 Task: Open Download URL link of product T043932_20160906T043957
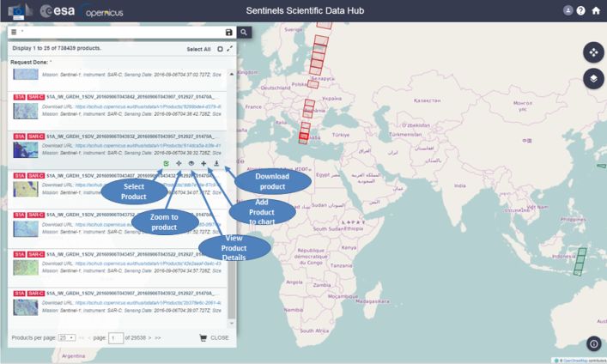click(x=149, y=146)
